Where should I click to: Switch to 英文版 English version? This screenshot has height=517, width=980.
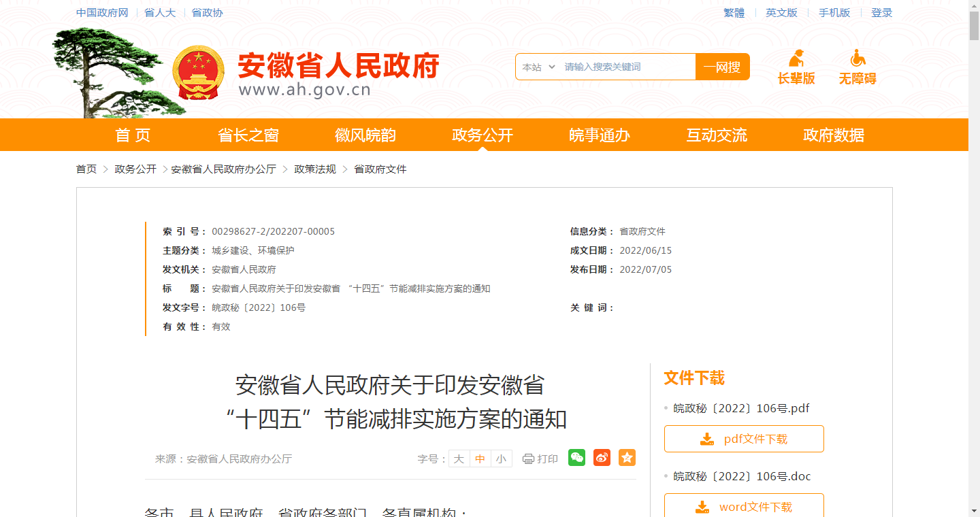[781, 13]
